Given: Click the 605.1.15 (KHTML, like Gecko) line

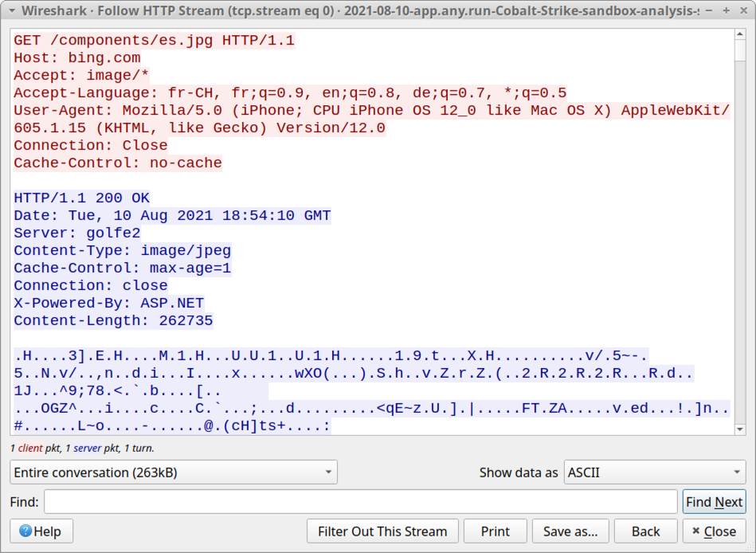Looking at the screenshot, I should [200, 127].
